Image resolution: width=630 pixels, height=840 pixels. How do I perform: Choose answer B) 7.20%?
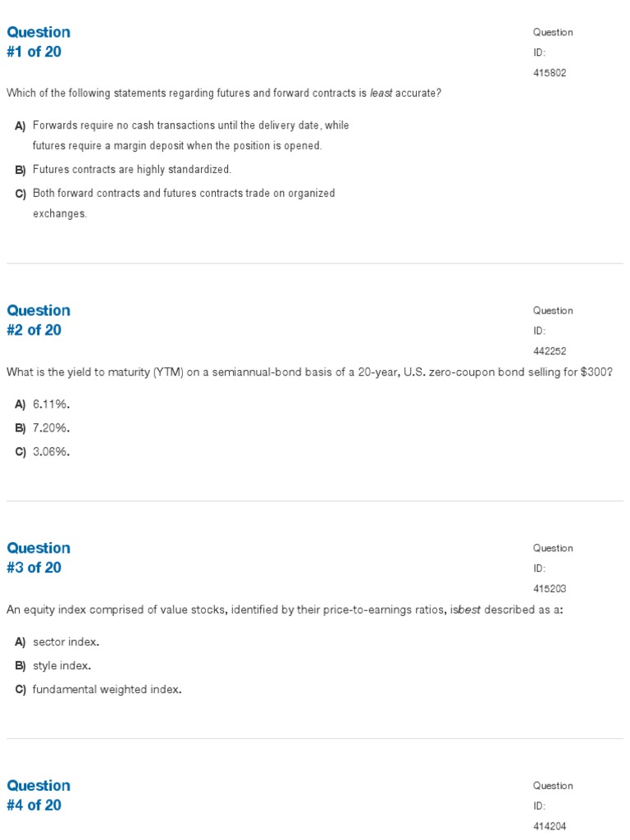coord(43,428)
